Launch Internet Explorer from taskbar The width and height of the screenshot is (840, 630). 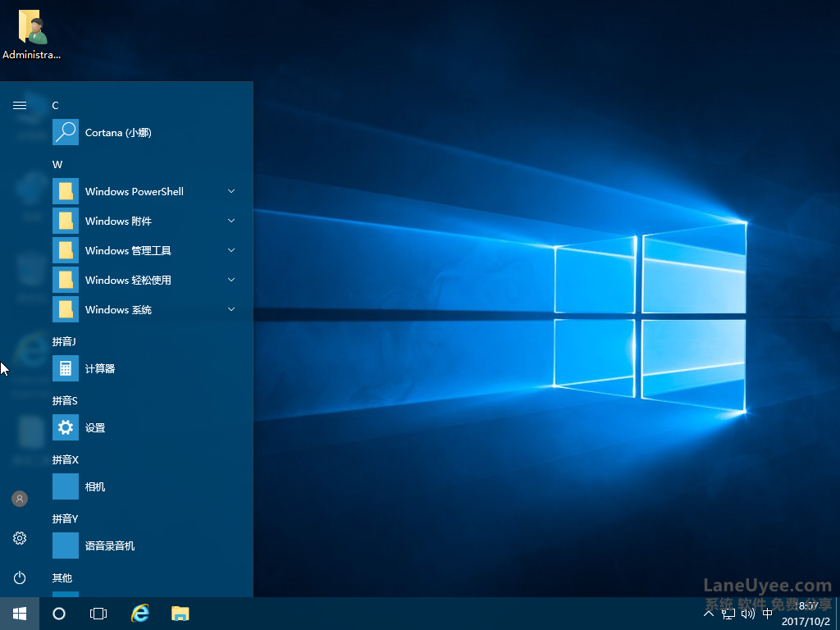click(x=140, y=614)
